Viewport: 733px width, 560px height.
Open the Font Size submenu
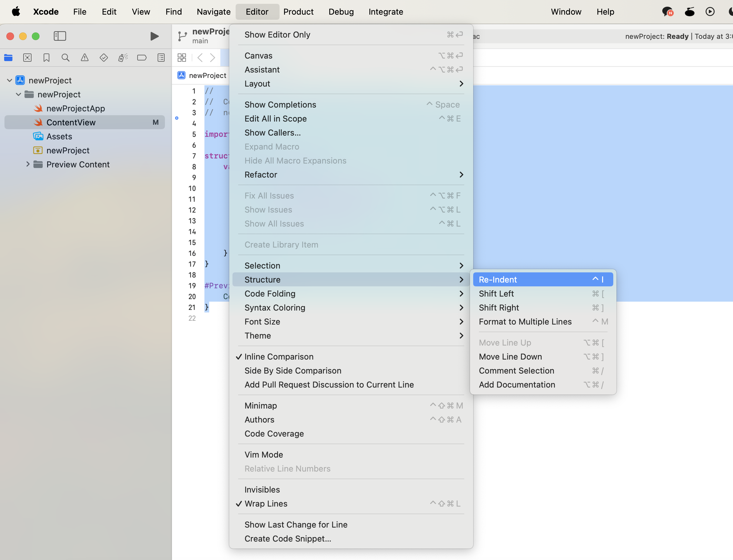coord(351,322)
